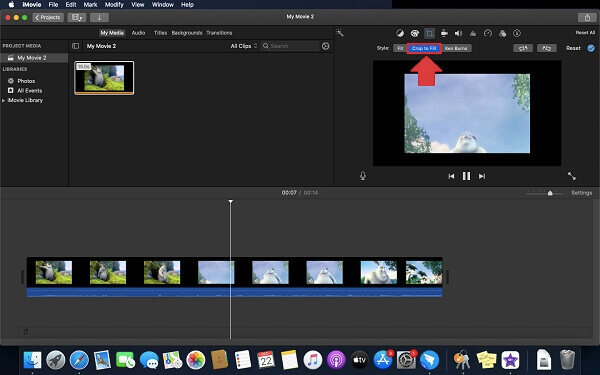Open the color balance tool
The width and height of the screenshot is (600, 375).
(400, 33)
